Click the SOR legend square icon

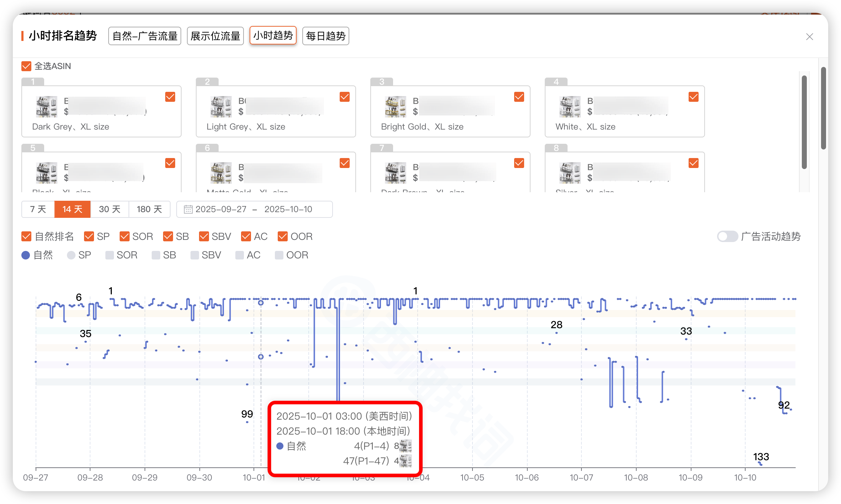click(x=109, y=255)
